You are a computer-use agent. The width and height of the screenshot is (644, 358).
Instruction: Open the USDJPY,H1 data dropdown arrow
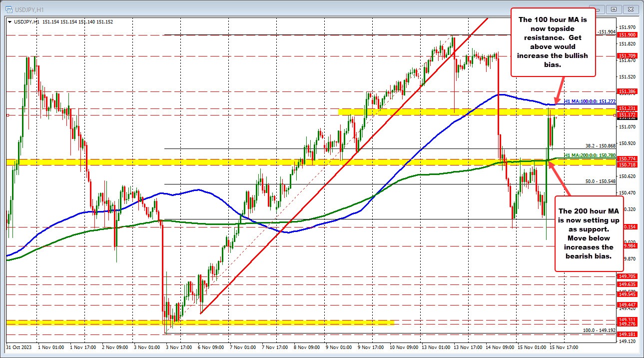(10, 21)
